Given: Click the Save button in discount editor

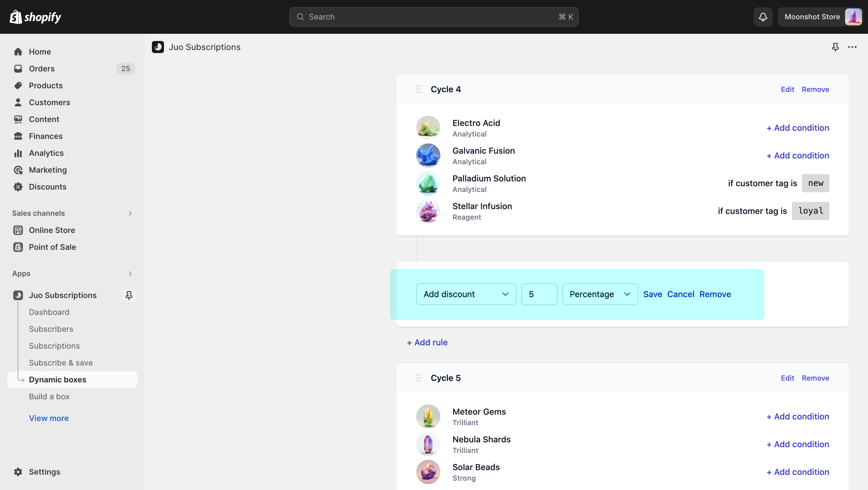Looking at the screenshot, I should tap(653, 294).
